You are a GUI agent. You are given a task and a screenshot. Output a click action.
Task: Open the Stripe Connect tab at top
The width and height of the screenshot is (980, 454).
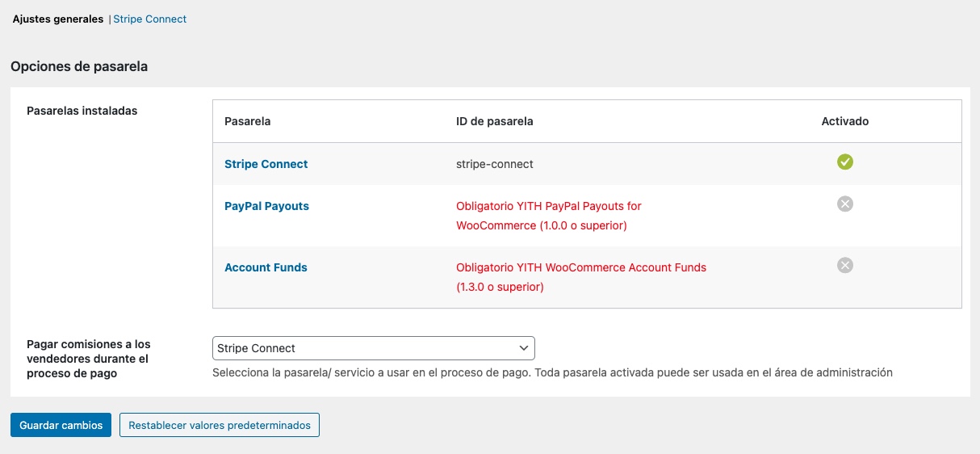point(149,19)
